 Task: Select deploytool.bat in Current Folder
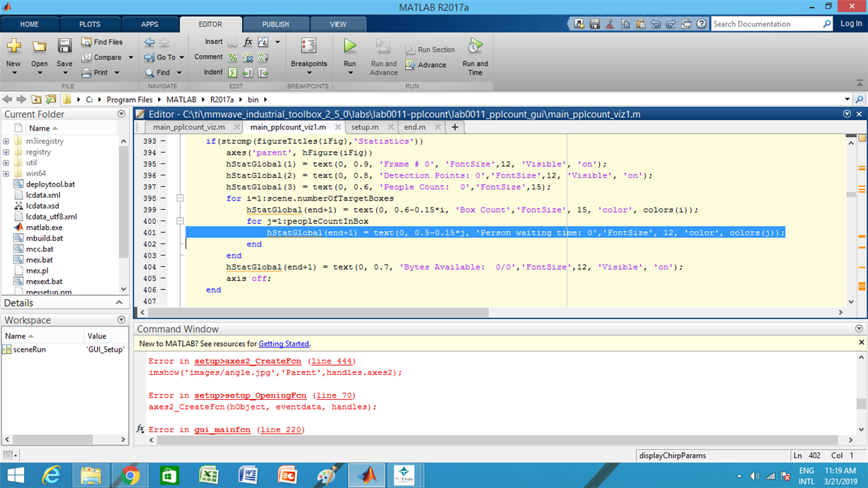click(50, 184)
